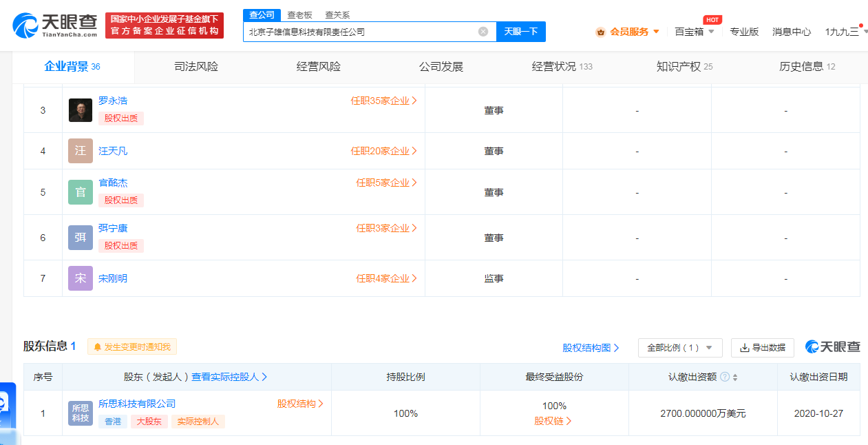Open the TianYanCha logo homepage
The width and height of the screenshot is (868, 445).
coord(55,25)
